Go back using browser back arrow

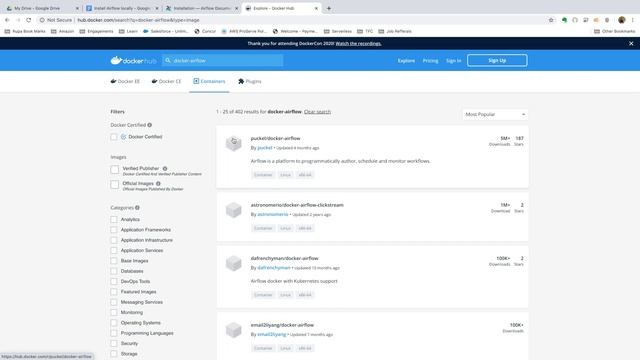[7, 20]
